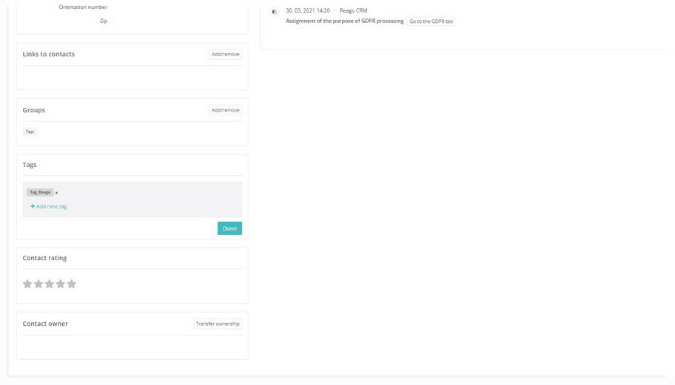
Task: Click the plus icon beside Add next tag
Action: (33, 206)
